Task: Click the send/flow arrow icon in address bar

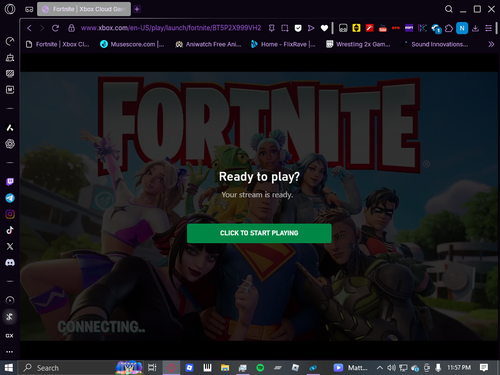Action: tap(311, 28)
